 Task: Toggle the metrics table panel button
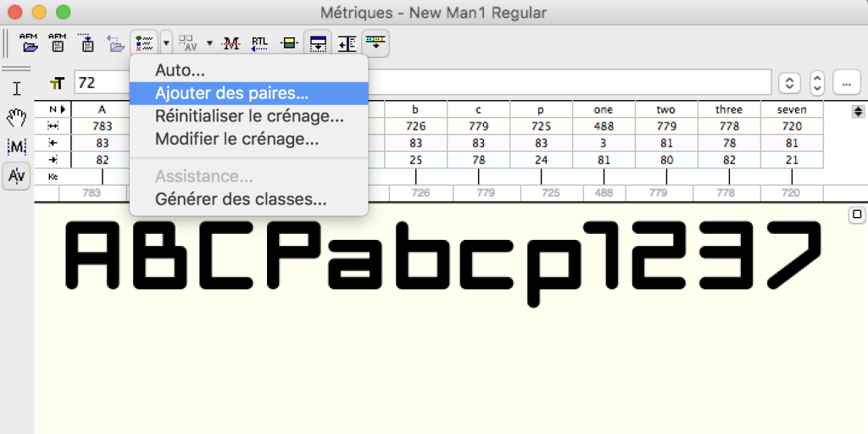(x=318, y=42)
